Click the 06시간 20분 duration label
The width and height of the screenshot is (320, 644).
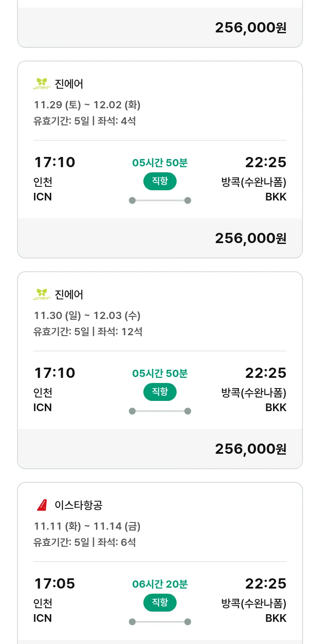pyautogui.click(x=160, y=584)
